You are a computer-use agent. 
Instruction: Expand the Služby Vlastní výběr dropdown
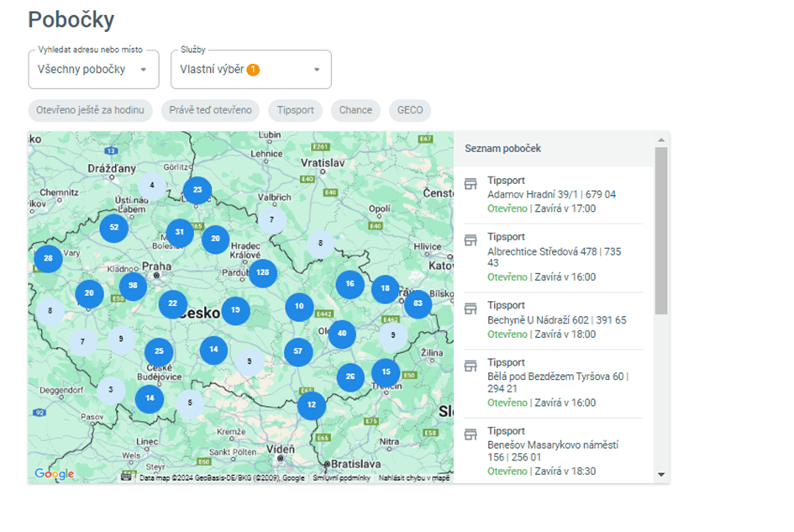252,70
